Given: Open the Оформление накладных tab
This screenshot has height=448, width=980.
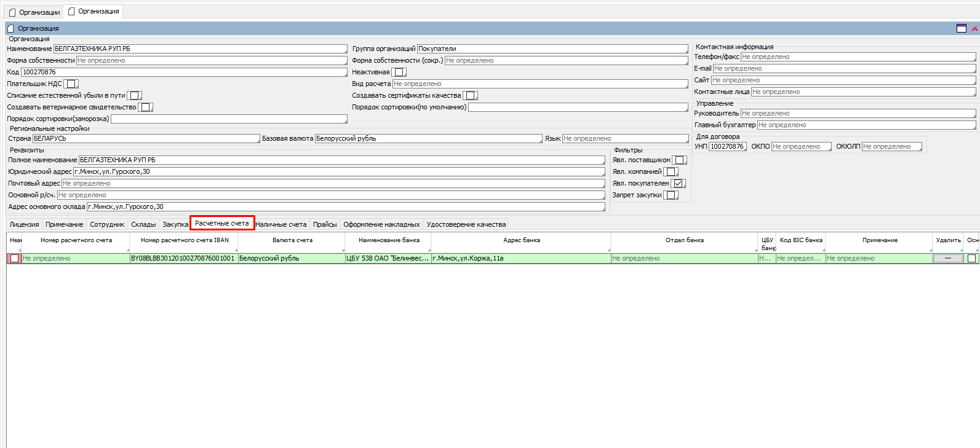Looking at the screenshot, I should 381,225.
